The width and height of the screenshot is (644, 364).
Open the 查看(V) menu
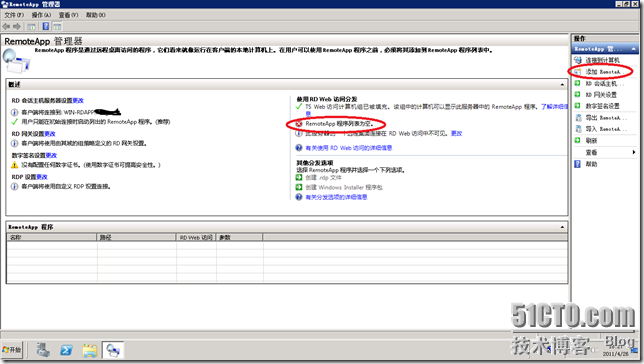tap(68, 15)
